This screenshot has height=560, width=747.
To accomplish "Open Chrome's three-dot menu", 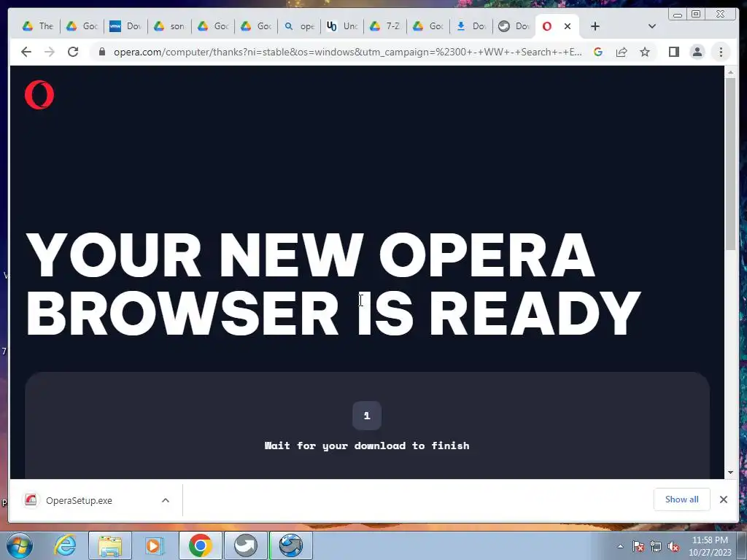I will pyautogui.click(x=721, y=52).
